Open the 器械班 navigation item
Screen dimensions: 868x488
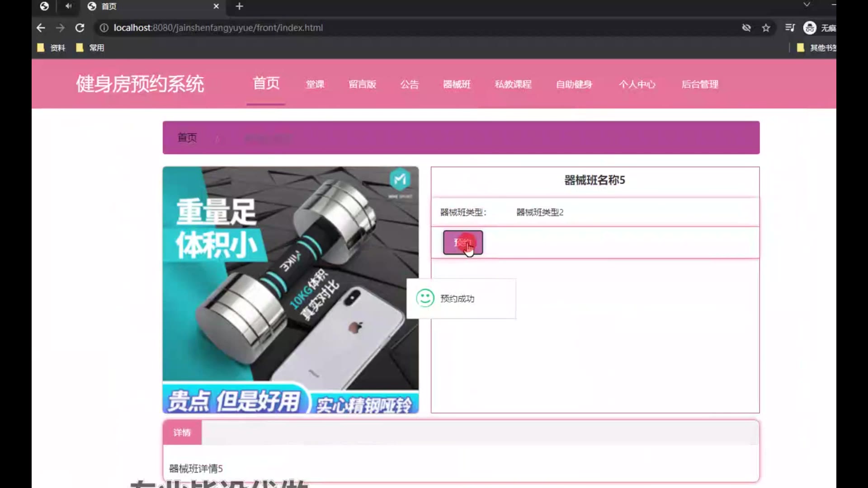457,84
